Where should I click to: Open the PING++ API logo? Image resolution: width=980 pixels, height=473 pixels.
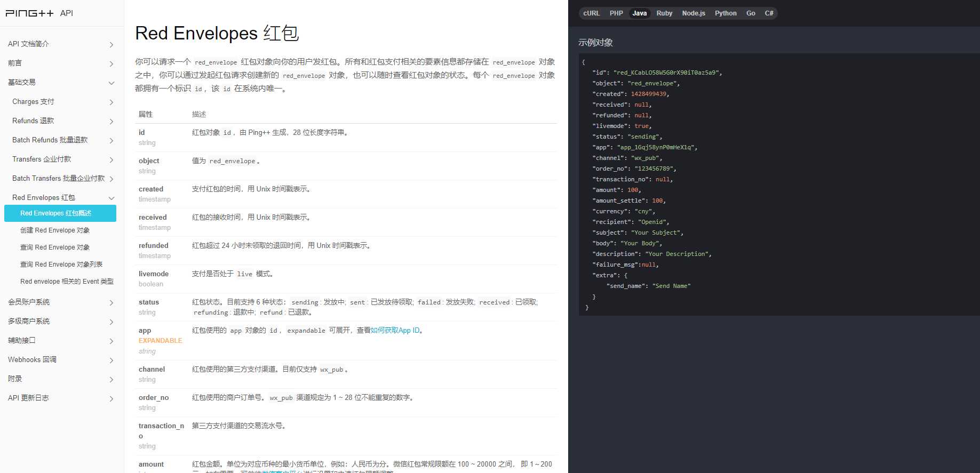coord(39,13)
